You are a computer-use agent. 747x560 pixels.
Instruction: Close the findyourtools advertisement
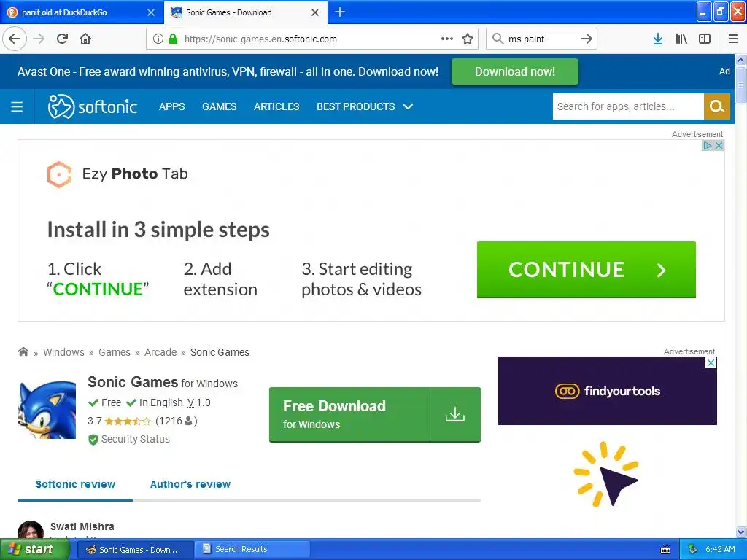(711, 363)
